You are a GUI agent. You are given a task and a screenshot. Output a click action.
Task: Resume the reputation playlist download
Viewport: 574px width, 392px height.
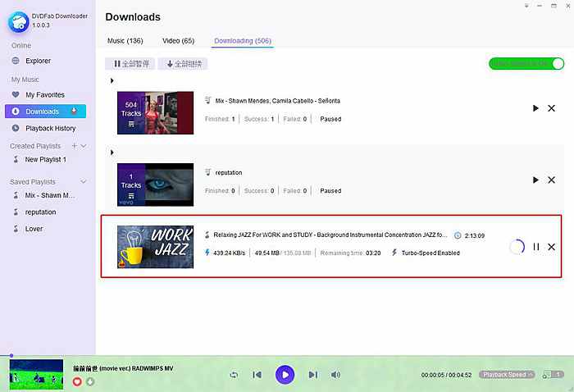[x=535, y=180]
